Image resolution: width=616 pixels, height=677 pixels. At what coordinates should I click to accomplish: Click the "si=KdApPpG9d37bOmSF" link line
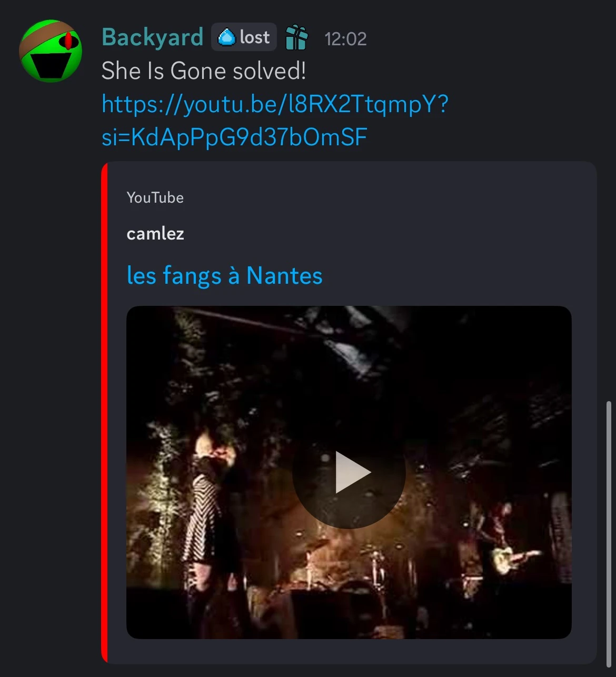pyautogui.click(x=234, y=137)
